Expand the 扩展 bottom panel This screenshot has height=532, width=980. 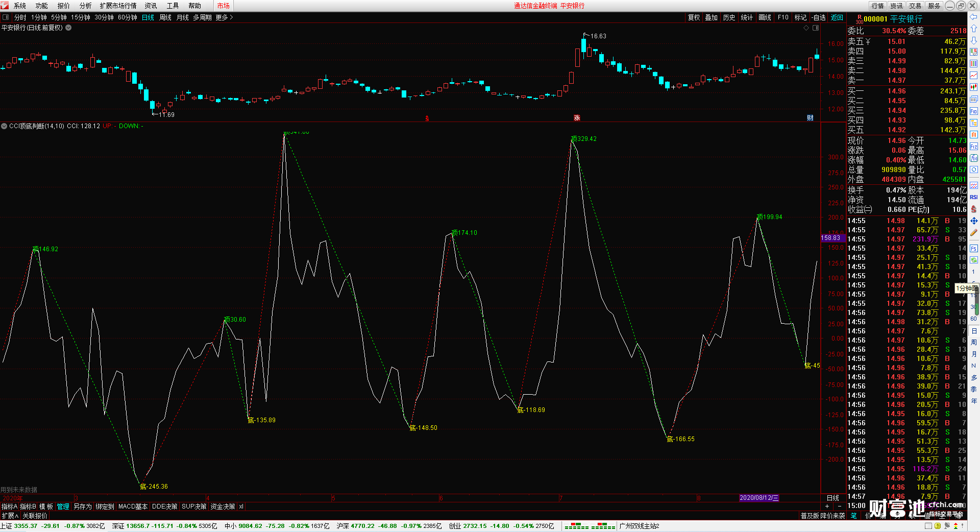[10, 516]
